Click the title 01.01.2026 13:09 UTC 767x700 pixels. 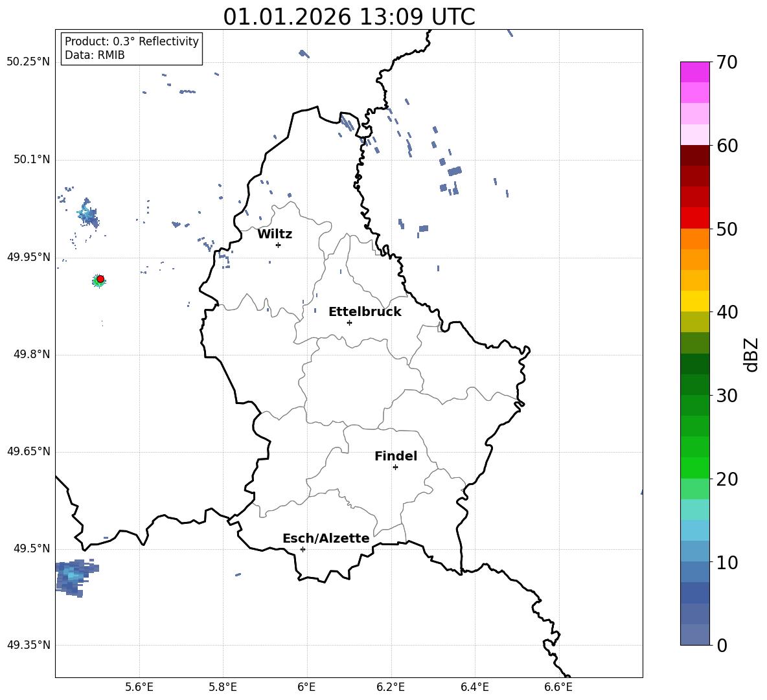click(349, 17)
